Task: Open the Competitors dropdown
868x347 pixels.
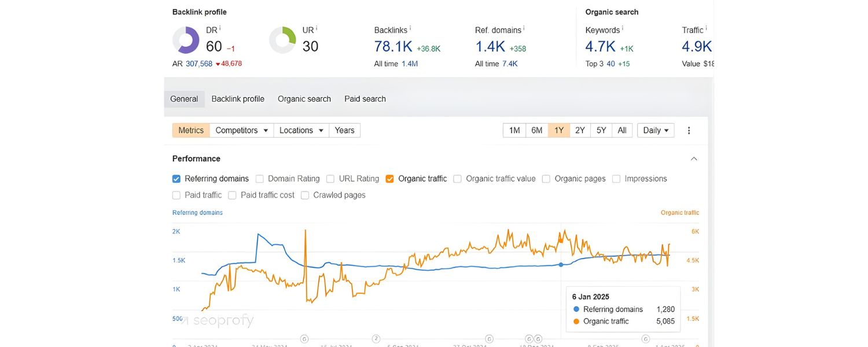Action: point(241,131)
